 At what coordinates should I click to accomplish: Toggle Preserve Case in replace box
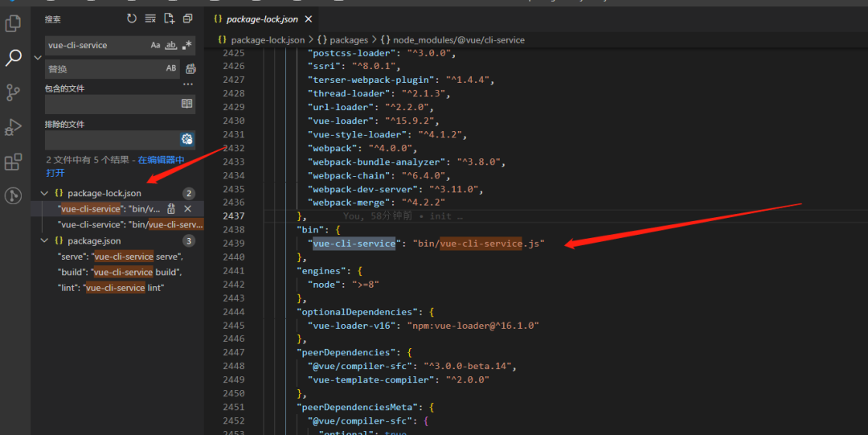(171, 68)
